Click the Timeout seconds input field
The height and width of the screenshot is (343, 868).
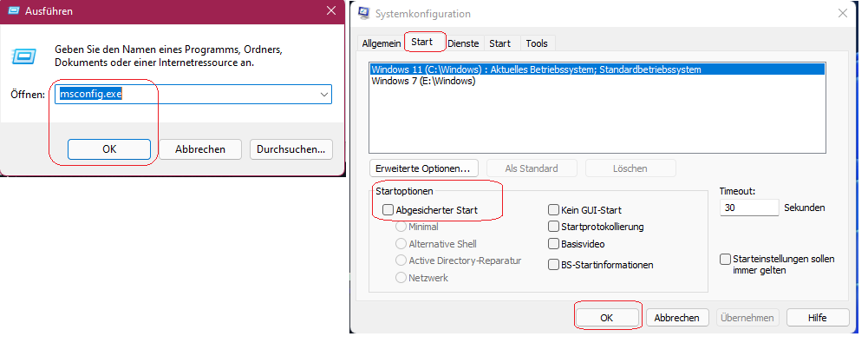pyautogui.click(x=749, y=208)
